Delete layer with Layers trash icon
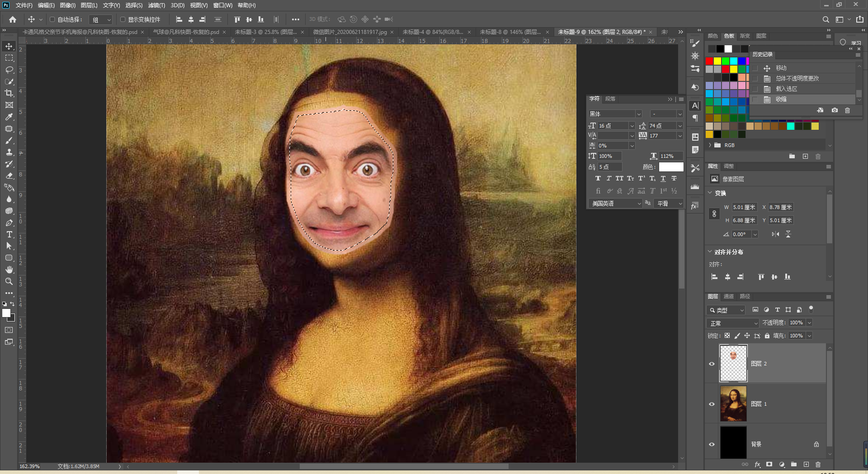This screenshot has width=868, height=474. coord(818,465)
